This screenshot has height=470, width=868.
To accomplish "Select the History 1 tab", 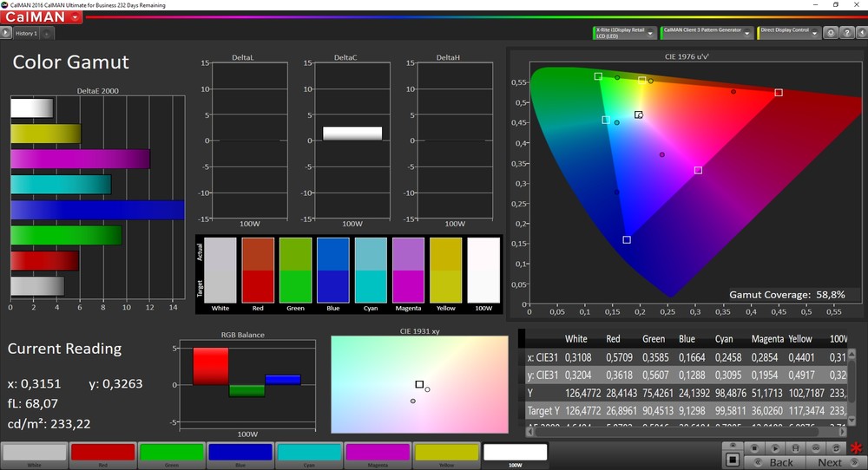I will coord(26,33).
